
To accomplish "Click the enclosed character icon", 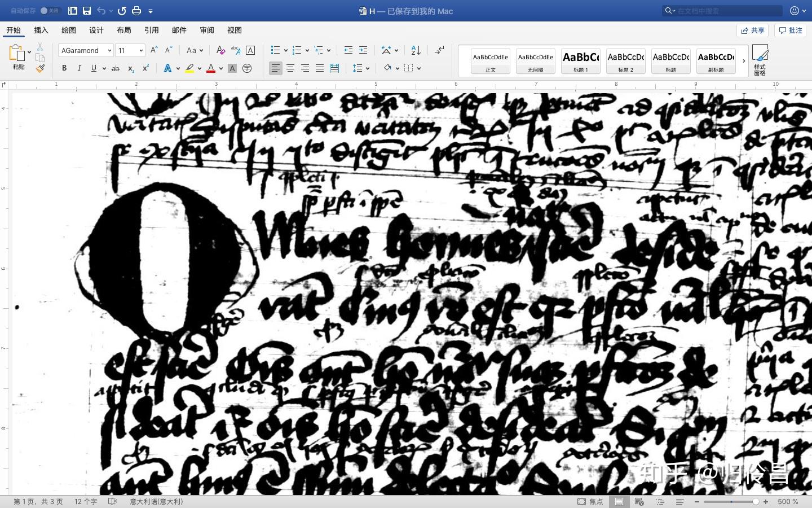I will (x=247, y=68).
